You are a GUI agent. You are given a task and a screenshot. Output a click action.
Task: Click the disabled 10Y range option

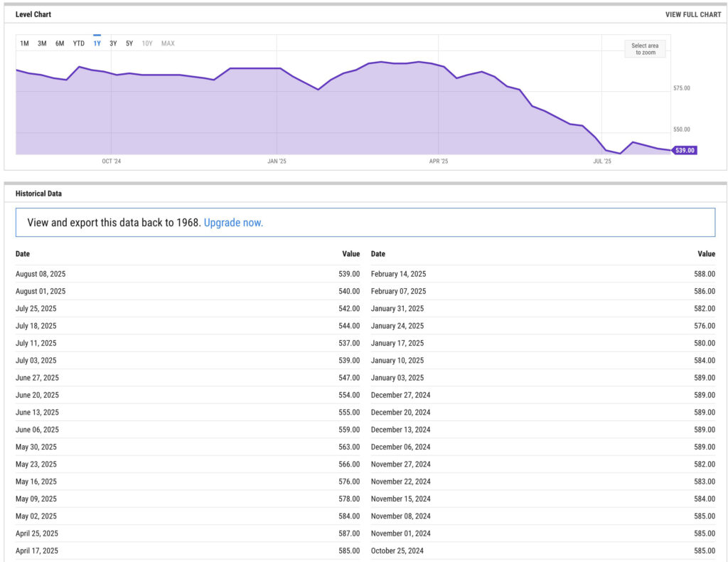(x=146, y=43)
